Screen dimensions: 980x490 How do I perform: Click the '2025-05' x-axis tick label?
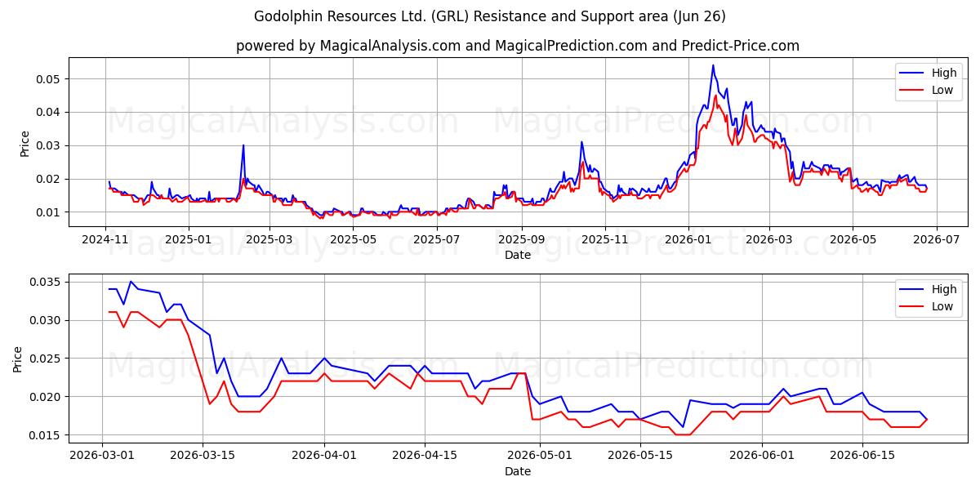352,239
